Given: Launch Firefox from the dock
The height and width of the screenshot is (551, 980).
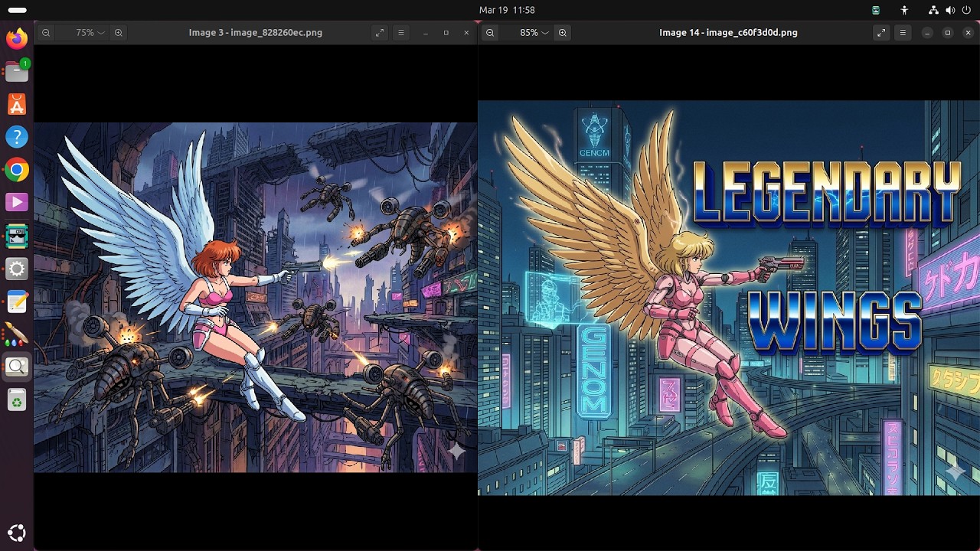Looking at the screenshot, I should (x=17, y=38).
